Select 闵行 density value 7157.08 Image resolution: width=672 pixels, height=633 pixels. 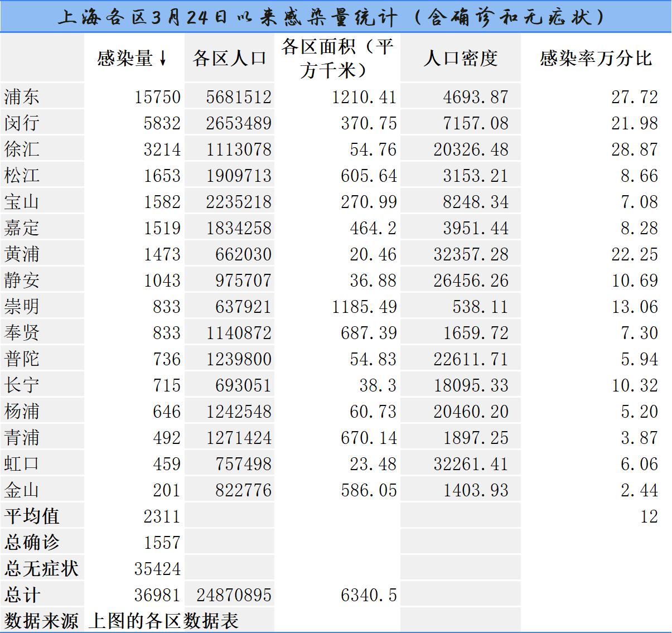pos(476,123)
